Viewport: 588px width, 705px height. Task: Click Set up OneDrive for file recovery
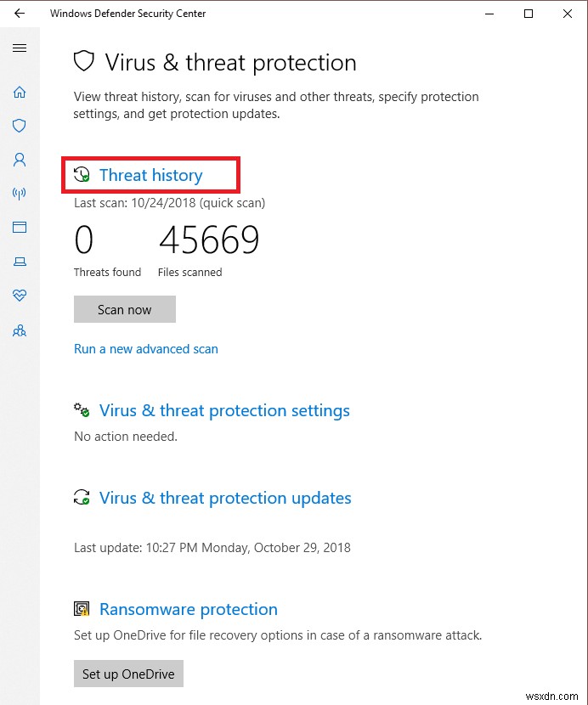[x=127, y=674]
